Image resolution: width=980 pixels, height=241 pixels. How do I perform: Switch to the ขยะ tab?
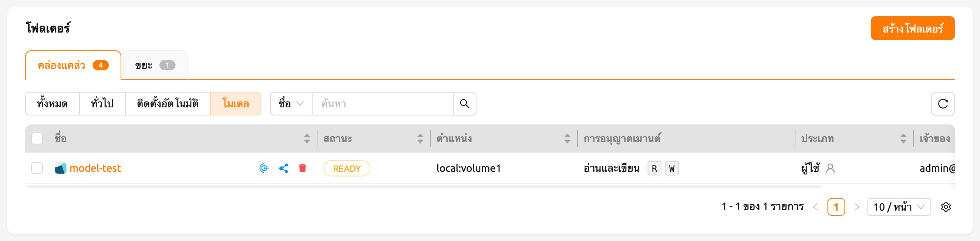click(x=155, y=66)
